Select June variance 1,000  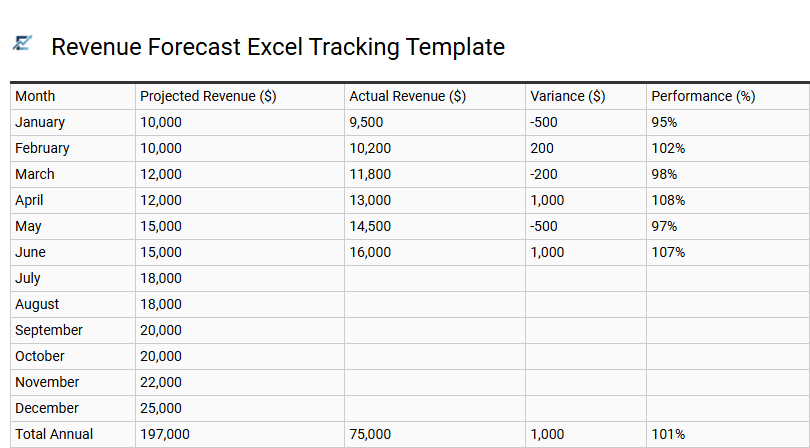point(547,252)
